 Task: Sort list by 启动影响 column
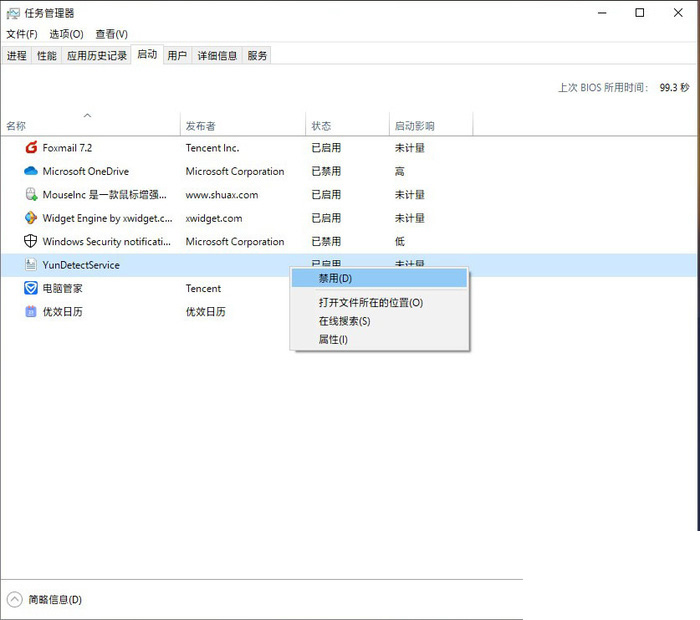click(x=414, y=126)
